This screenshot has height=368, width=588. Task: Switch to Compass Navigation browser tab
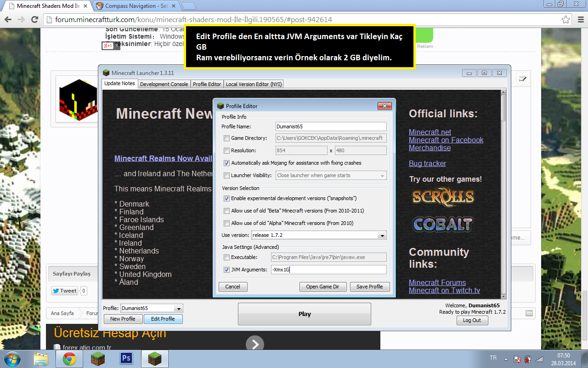(x=136, y=6)
